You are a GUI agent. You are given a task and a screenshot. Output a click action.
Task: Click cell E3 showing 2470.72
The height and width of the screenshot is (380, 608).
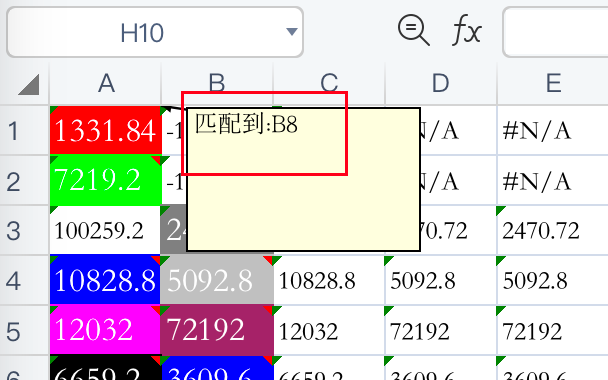553,230
